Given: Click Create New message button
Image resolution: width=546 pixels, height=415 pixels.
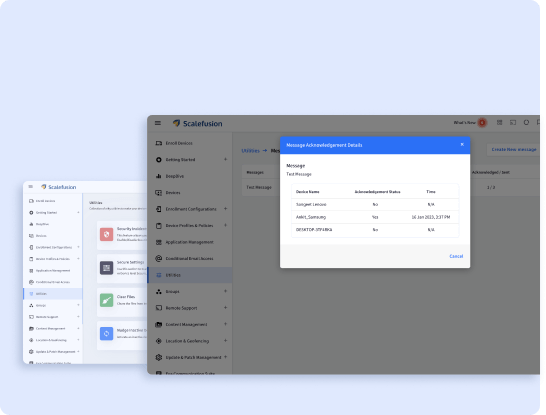Looking at the screenshot, I should [x=514, y=149].
